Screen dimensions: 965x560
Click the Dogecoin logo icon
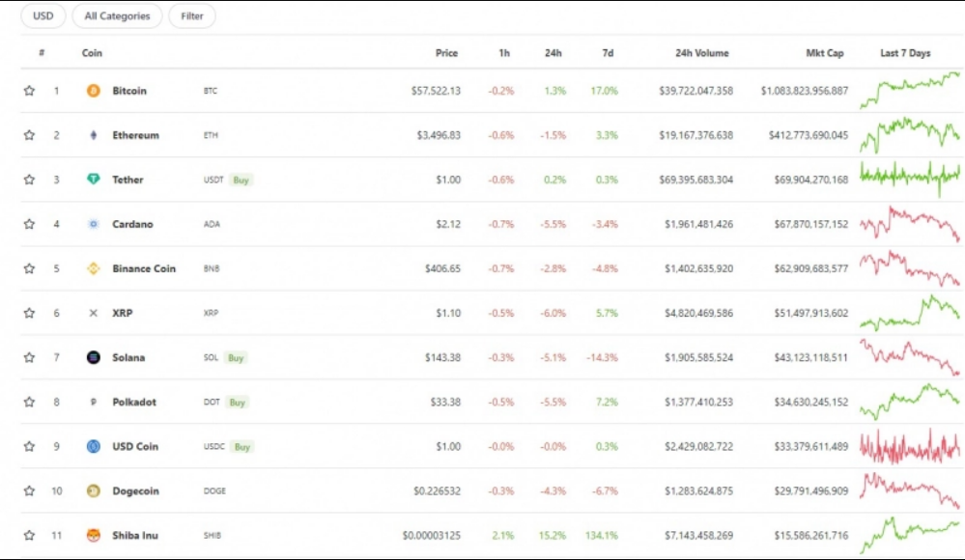[x=94, y=490]
